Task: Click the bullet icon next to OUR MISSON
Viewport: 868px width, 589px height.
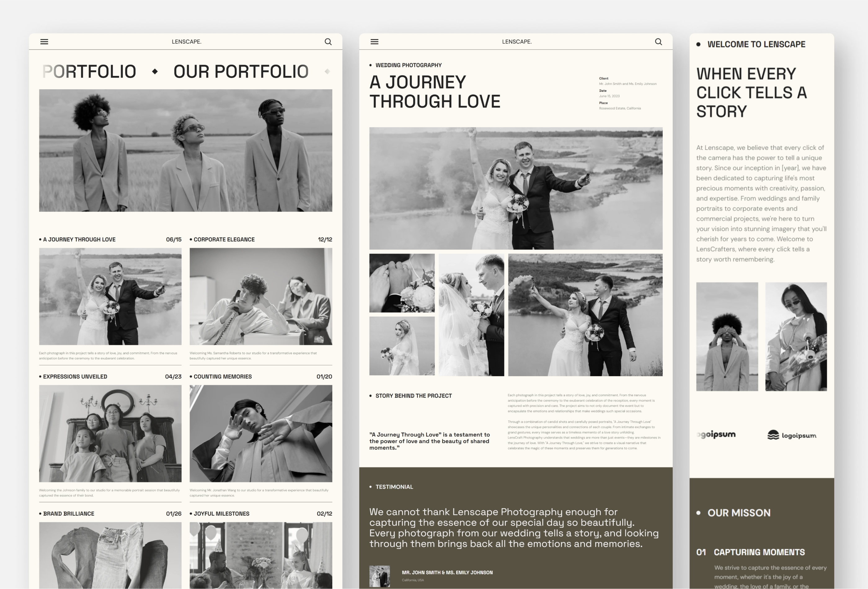Action: (698, 513)
